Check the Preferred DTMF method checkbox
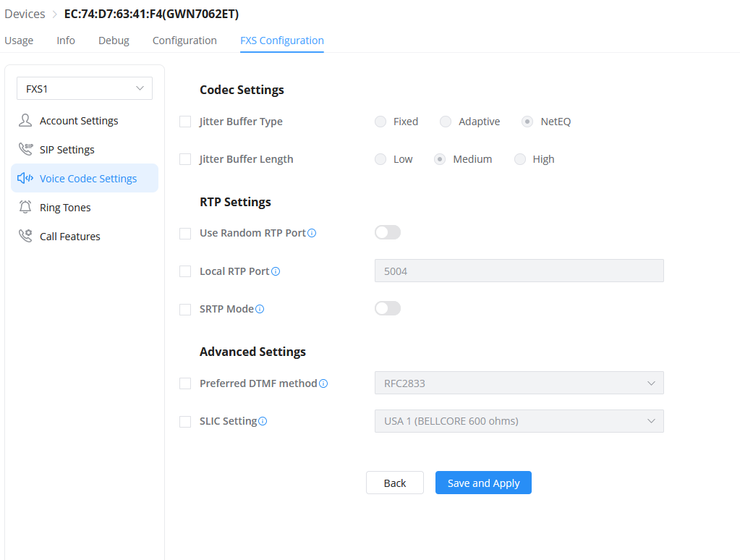Screen dimensions: 740x560 (x=185, y=383)
